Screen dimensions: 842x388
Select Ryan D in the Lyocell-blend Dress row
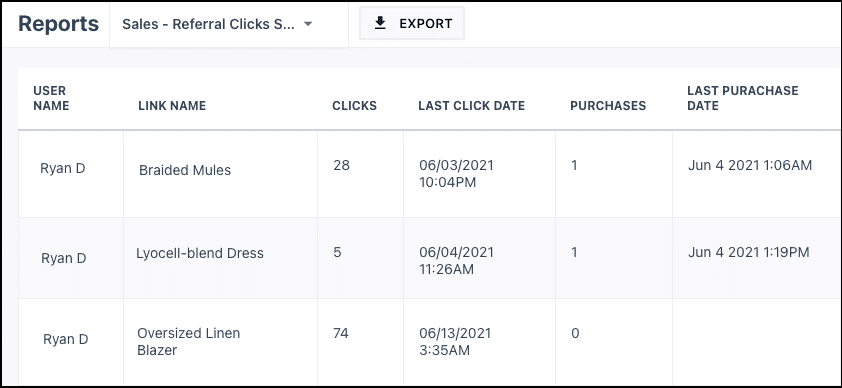[64, 258]
